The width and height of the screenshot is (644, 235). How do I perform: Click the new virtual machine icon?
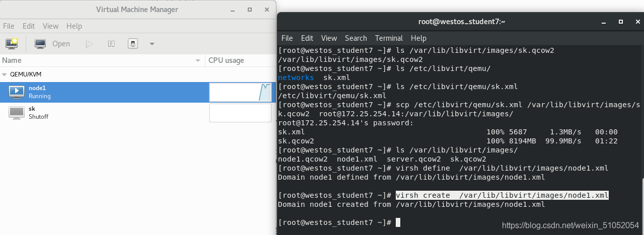[12, 44]
